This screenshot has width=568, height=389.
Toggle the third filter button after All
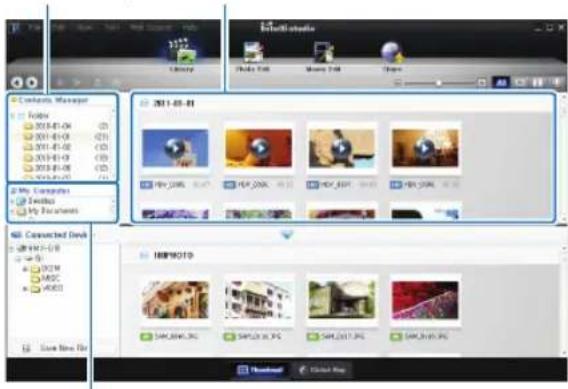(538, 83)
